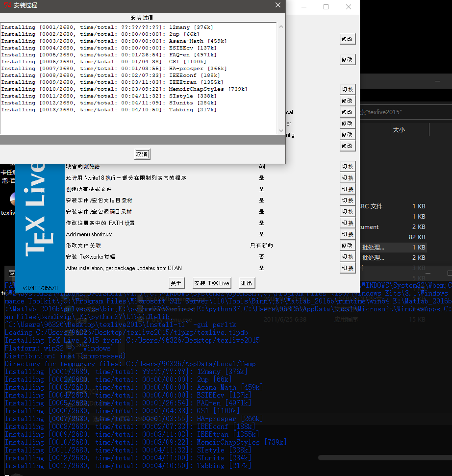Viewport: 452px width, 476px height.
Task: Select the 批处理 1 KB row in Explorer
Action: pos(393,248)
